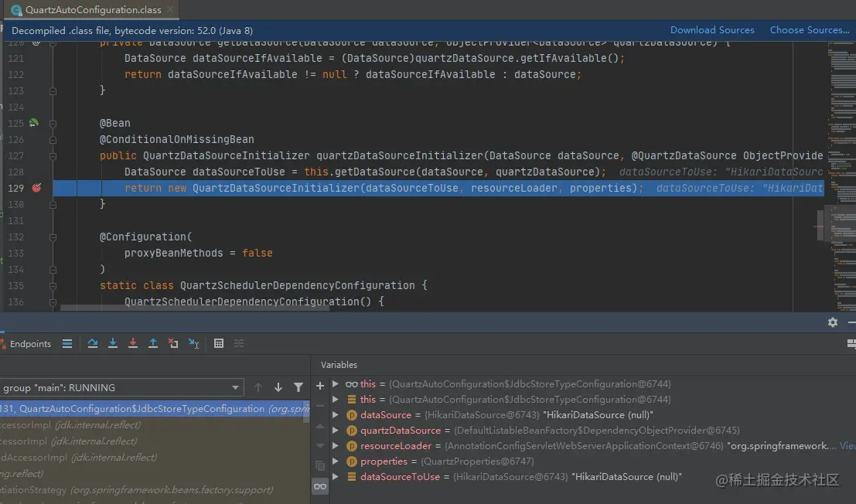Viewport: 856px width, 504px height.
Task: Click the Download Sources link
Action: (712, 30)
